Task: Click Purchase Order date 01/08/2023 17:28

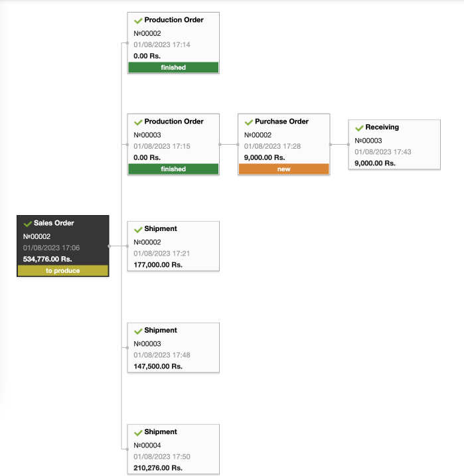Action: pyautogui.click(x=273, y=146)
